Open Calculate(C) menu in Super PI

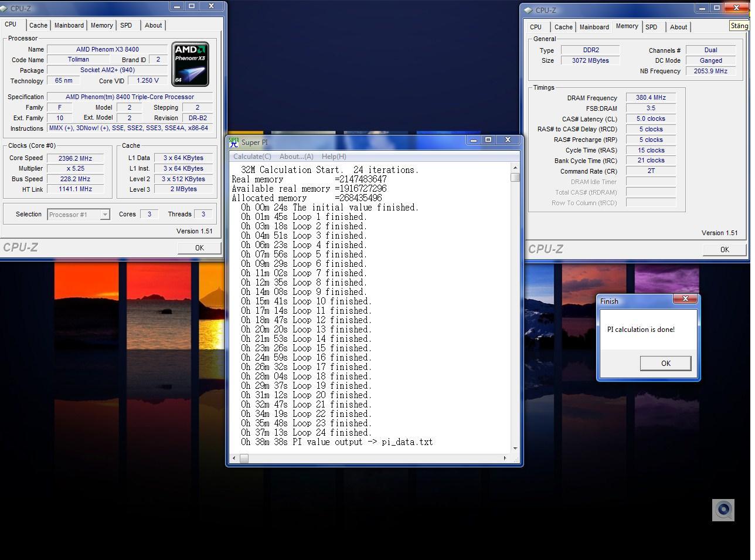(x=252, y=157)
